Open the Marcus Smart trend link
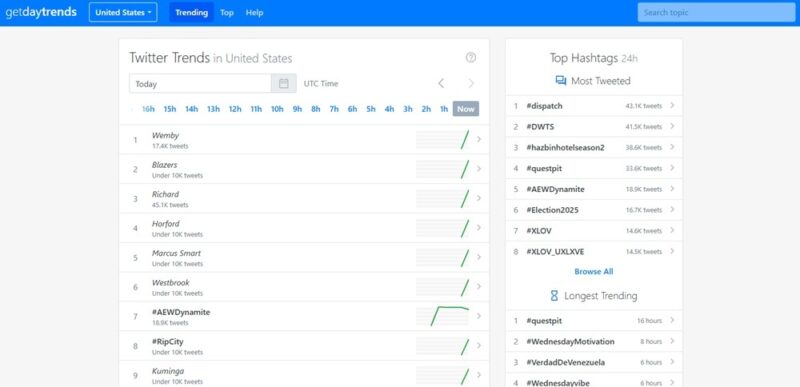 coord(176,253)
